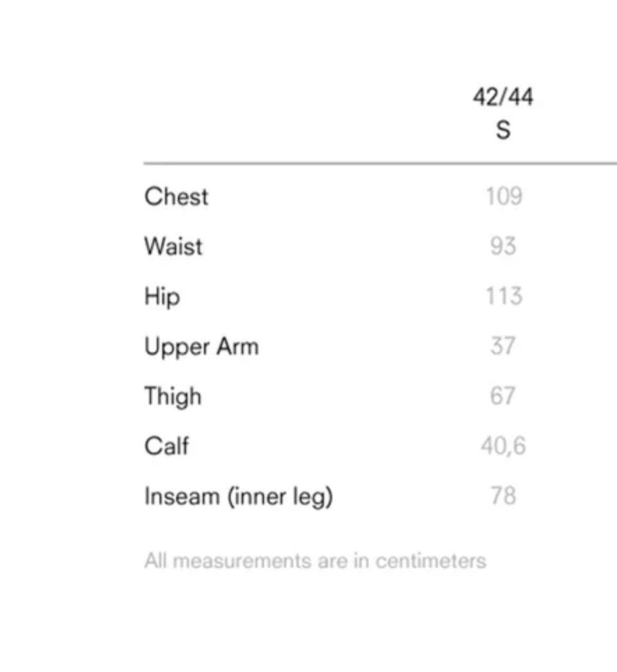
Task: Click the chest value 109
Action: point(503,196)
